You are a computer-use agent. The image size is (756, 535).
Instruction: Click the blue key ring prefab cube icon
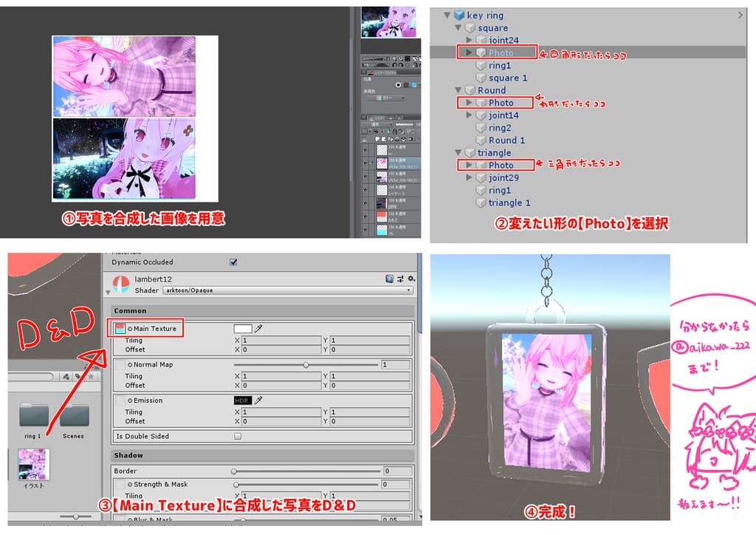point(461,16)
